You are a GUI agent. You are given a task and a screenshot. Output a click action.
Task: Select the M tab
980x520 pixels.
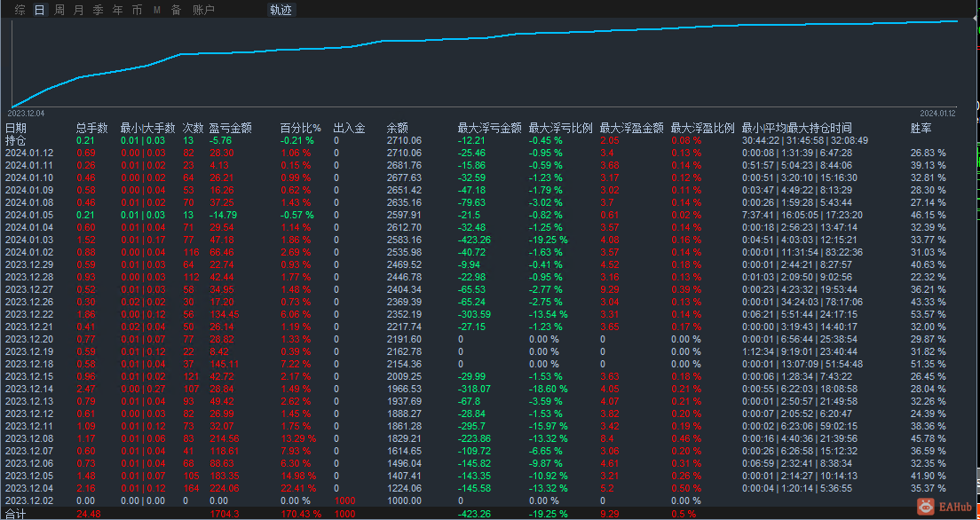[x=157, y=10]
